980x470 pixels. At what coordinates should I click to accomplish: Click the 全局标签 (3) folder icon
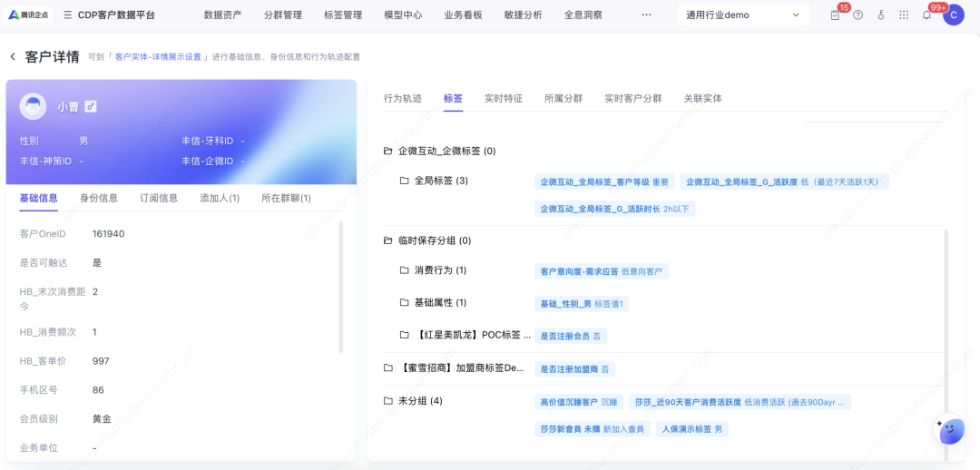click(405, 181)
